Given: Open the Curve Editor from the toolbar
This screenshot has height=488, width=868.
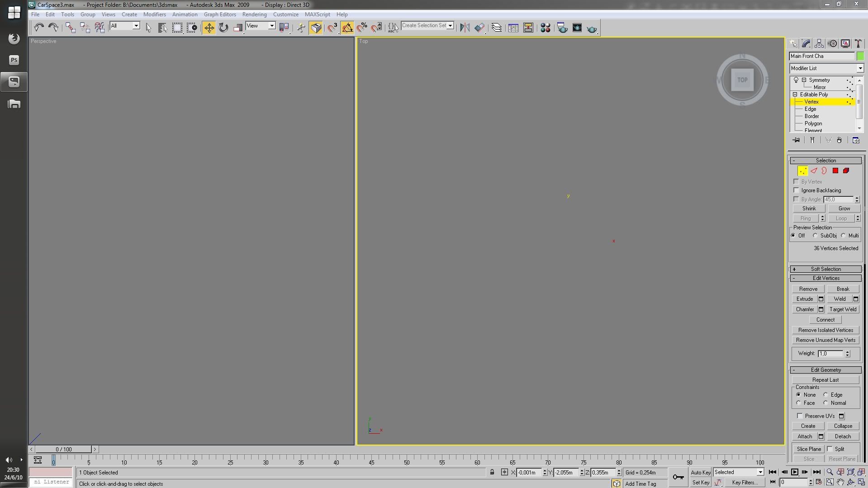Looking at the screenshot, I should point(513,28).
